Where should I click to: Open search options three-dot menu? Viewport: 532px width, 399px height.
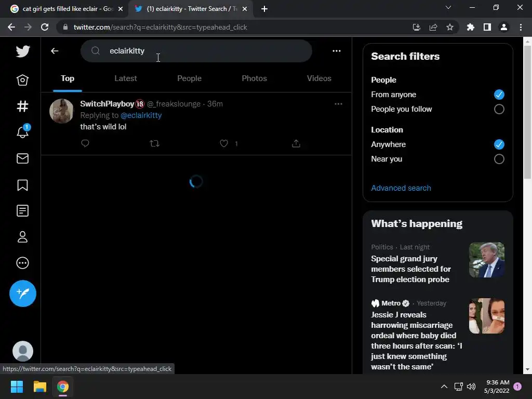pyautogui.click(x=337, y=51)
